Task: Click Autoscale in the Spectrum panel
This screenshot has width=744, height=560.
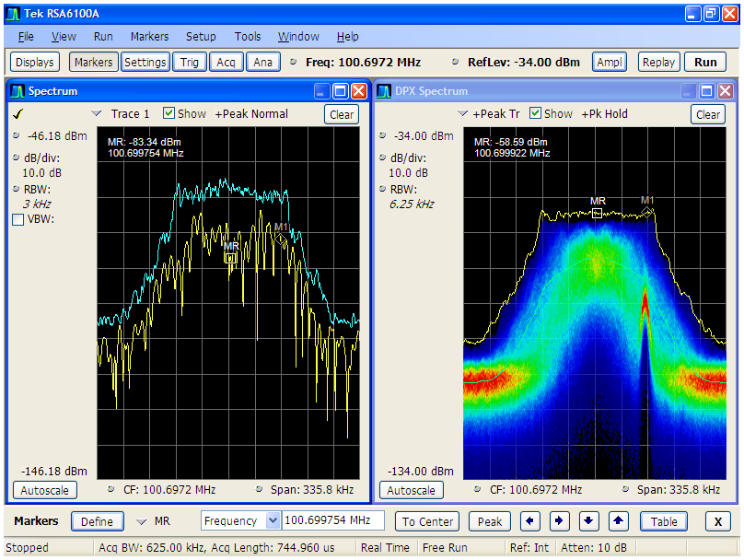Action: tap(45, 490)
